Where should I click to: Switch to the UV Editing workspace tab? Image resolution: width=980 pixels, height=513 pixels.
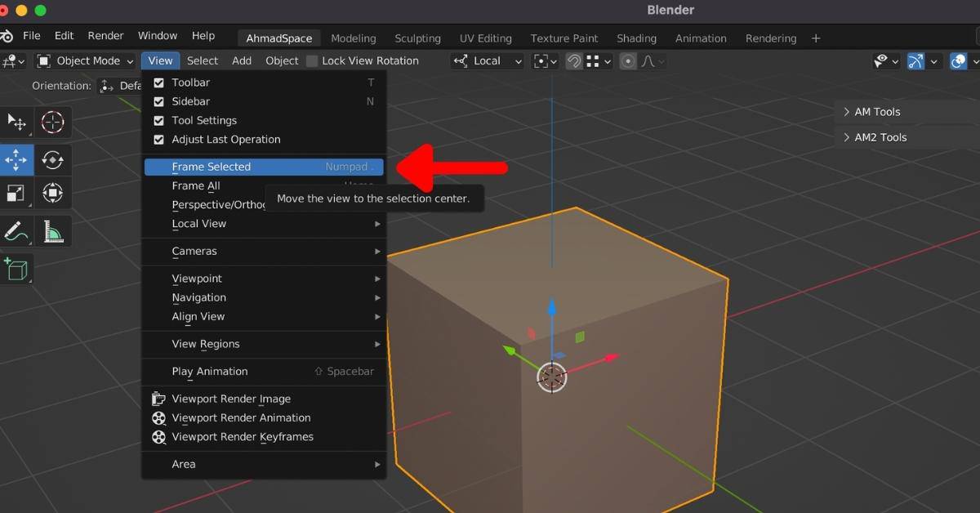pos(485,38)
